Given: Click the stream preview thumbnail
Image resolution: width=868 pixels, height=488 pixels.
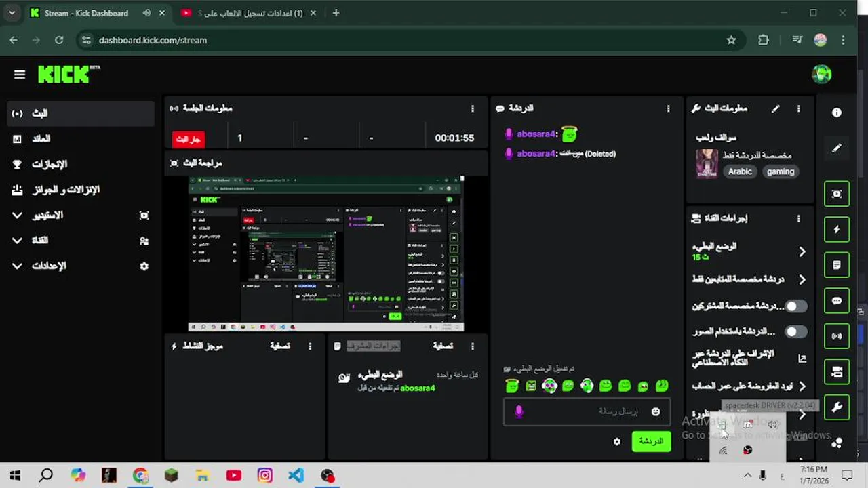Looking at the screenshot, I should pos(326,254).
